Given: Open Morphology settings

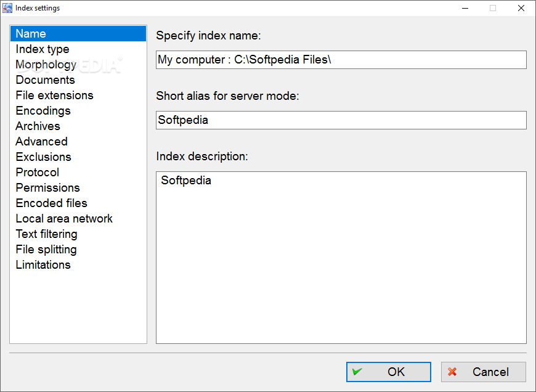Looking at the screenshot, I should pyautogui.click(x=78, y=64).
